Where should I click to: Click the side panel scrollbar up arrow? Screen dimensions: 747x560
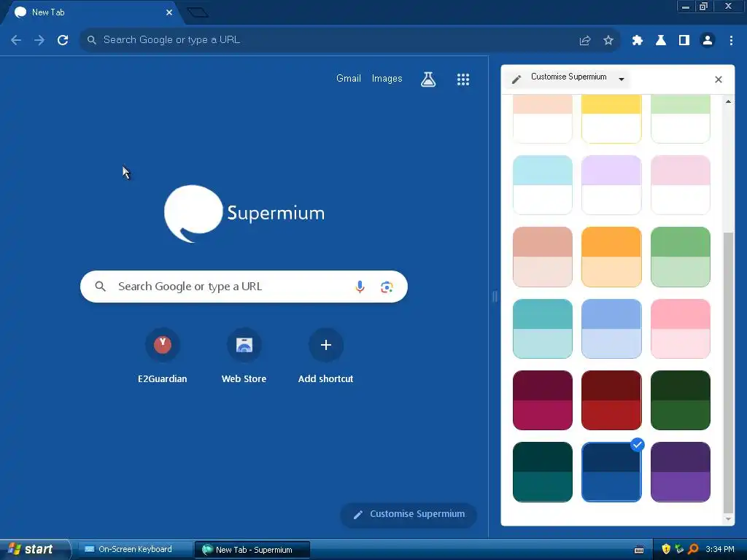tap(728, 101)
